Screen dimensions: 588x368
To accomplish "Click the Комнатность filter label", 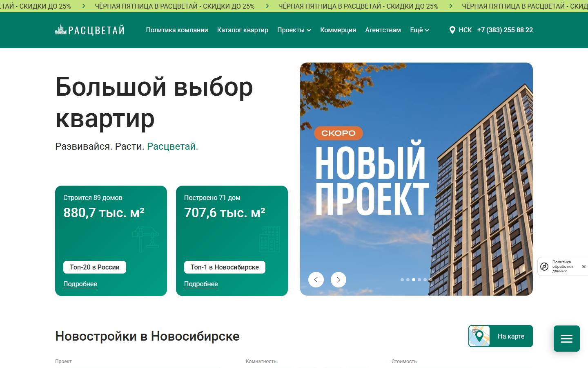I will click(261, 361).
